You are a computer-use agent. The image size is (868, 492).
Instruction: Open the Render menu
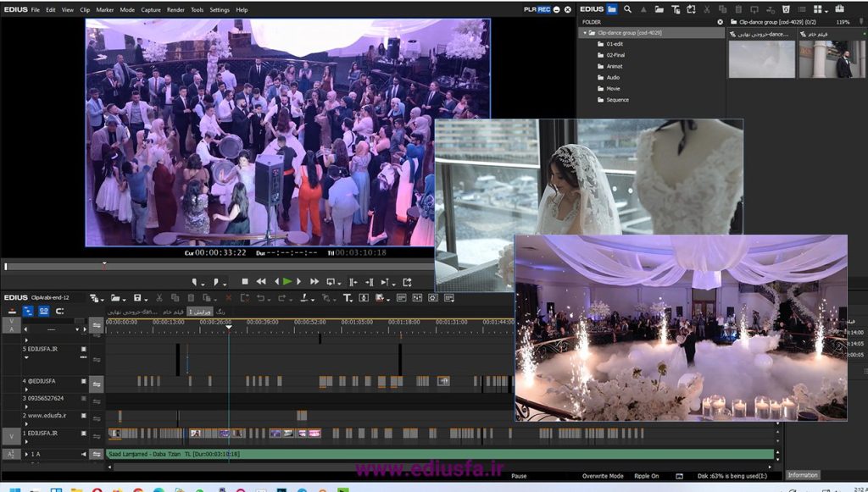[175, 10]
